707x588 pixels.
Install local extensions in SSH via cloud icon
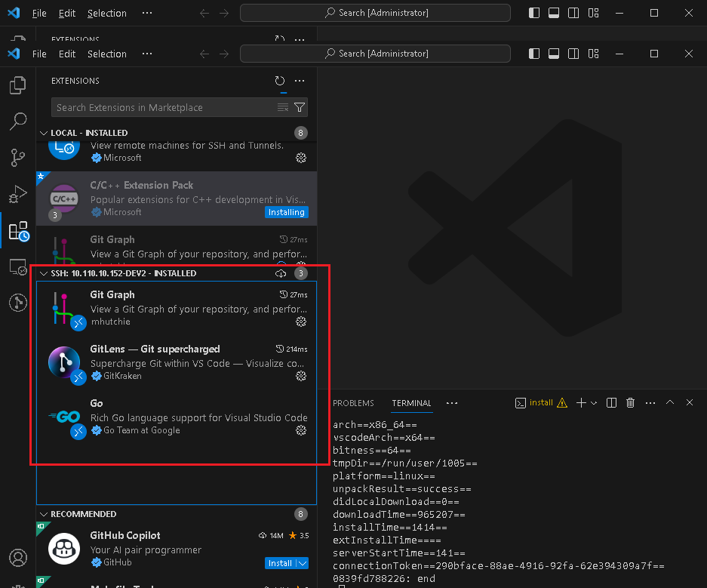tap(281, 273)
